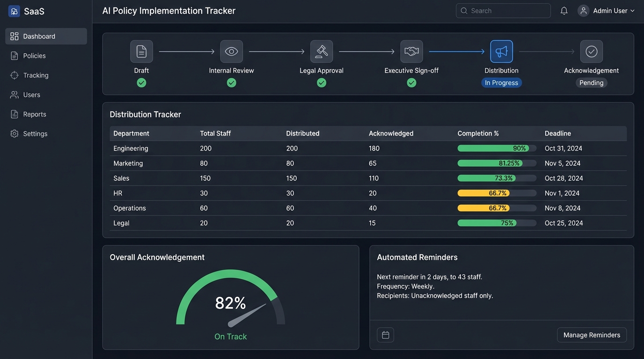Select the Executive Sign-off signature icon
Image resolution: width=644 pixels, height=359 pixels.
tap(411, 51)
